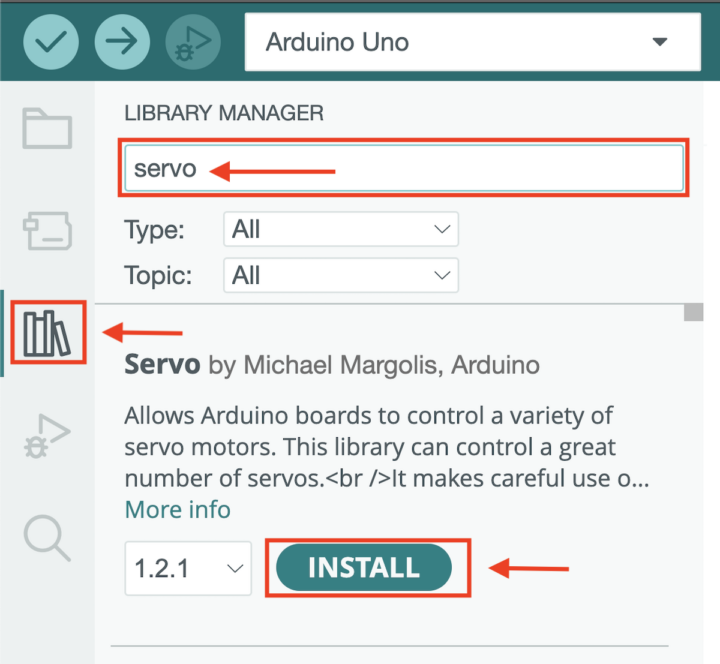Install the Servo library
Viewport: 720px width, 664px height.
(x=364, y=568)
